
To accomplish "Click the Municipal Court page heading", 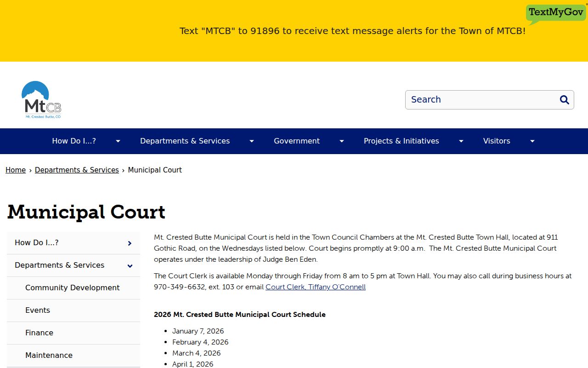I will pyautogui.click(x=86, y=212).
